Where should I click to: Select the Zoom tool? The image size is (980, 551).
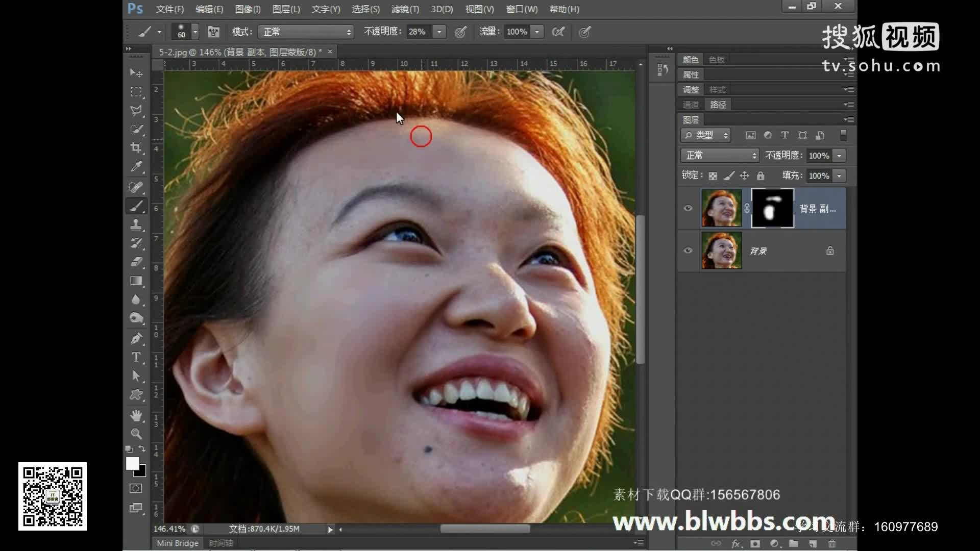point(136,434)
